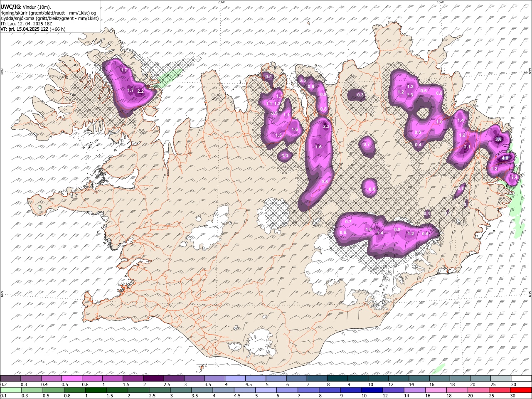Click the '2.1' snowfall value on the map
The width and height of the screenshot is (532, 399).
point(467,147)
